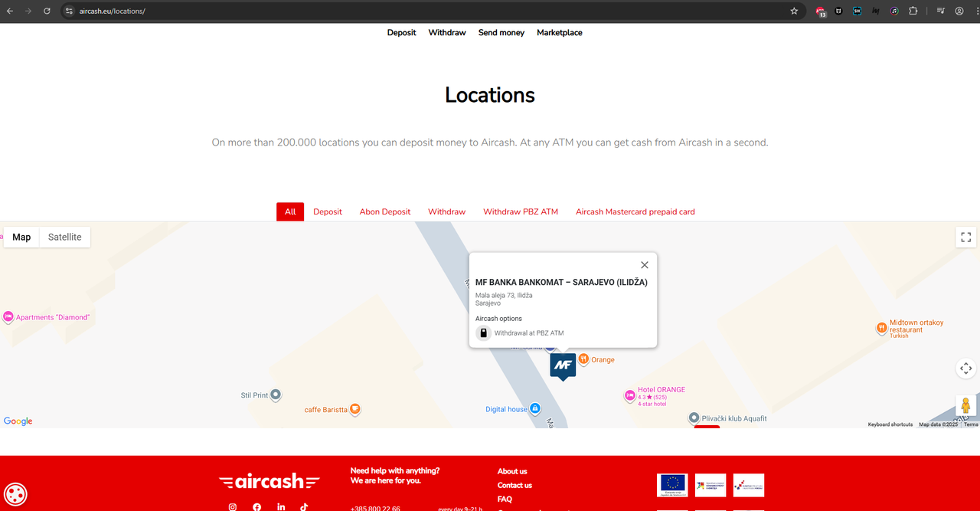Screen dimensions: 980x511
Task: Toggle fullscreen map view
Action: click(x=966, y=237)
